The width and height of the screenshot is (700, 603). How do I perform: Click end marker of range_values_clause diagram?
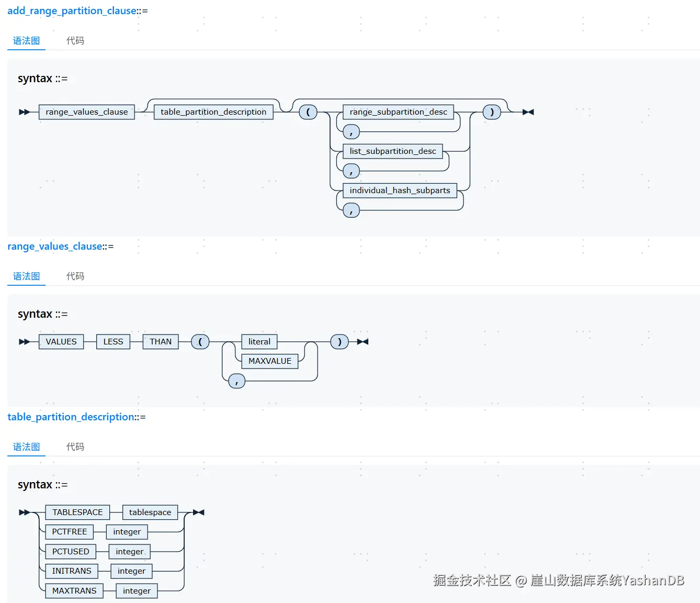coord(363,342)
